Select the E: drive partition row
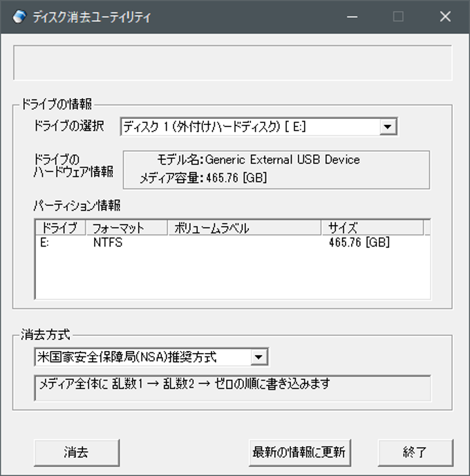 pyautogui.click(x=232, y=242)
